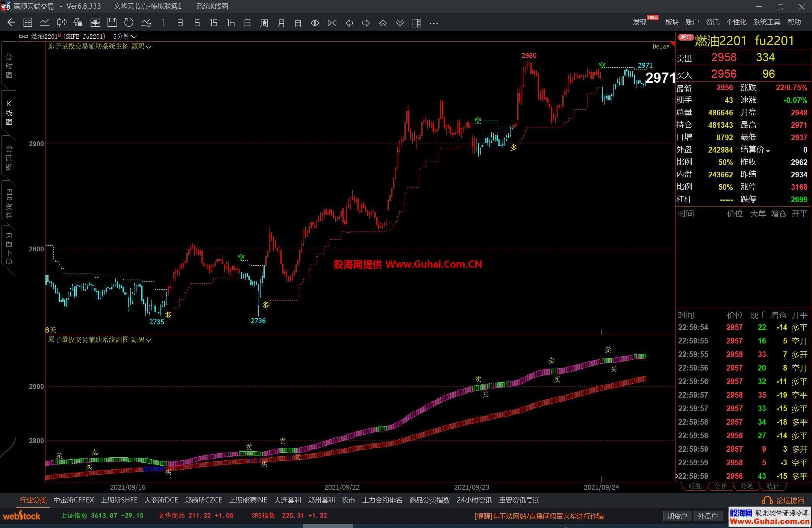Switch to 分时图 side tab
This screenshot has width=812, height=528.
click(9, 66)
